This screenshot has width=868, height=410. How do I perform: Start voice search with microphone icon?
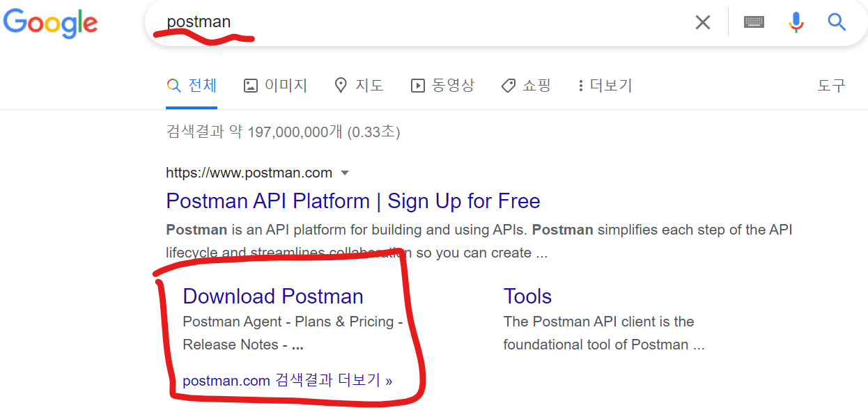pos(796,22)
